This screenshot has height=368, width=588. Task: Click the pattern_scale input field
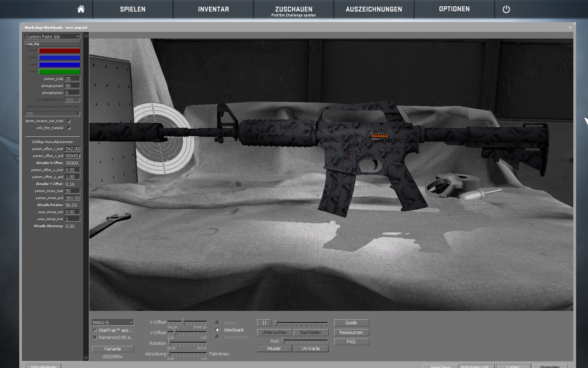pos(72,79)
